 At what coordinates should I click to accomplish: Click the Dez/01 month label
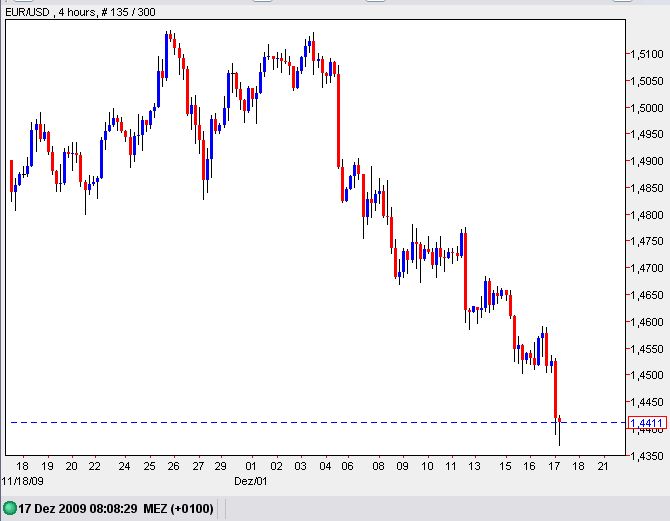pos(251,481)
